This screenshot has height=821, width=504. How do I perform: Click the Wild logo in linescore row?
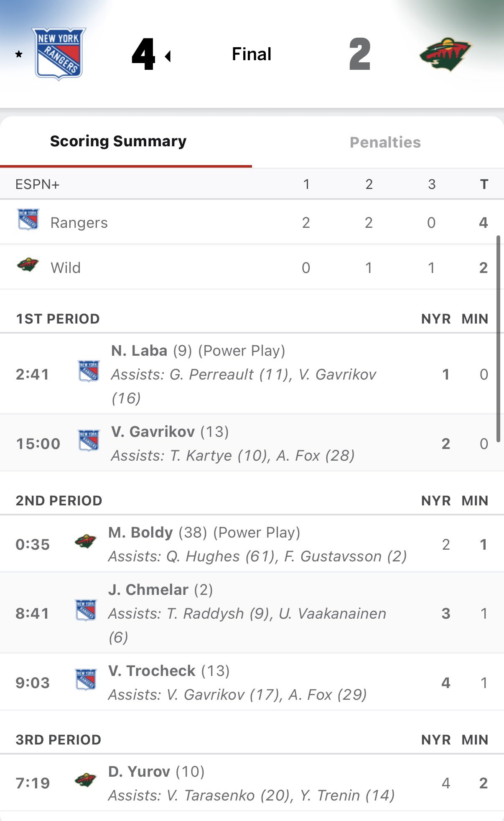tap(28, 265)
